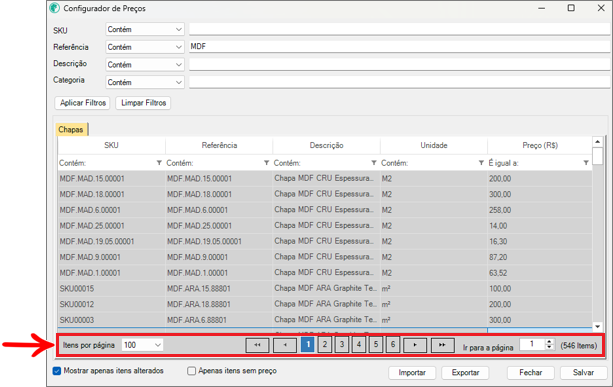Focus the Categoria filter text field
The height and width of the screenshot is (387, 613).
tap(400, 82)
